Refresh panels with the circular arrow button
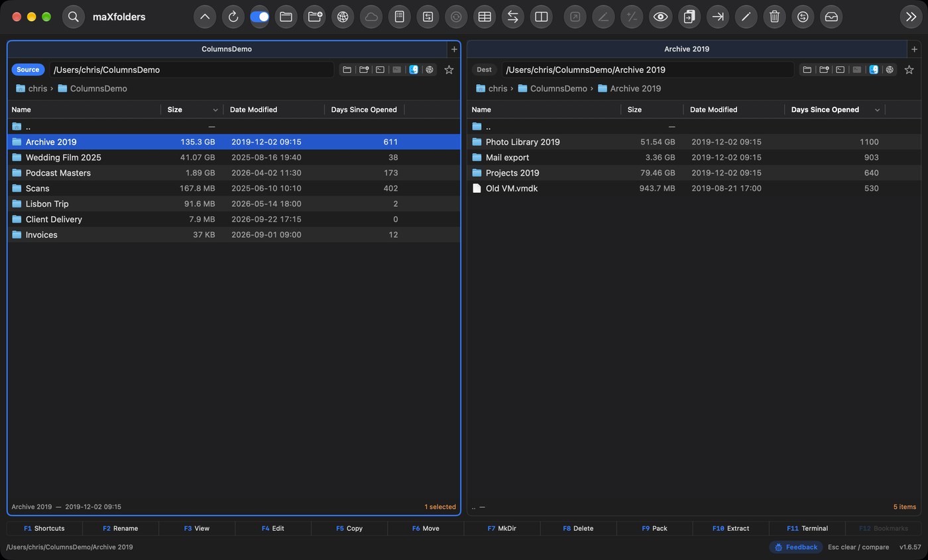 tap(233, 17)
